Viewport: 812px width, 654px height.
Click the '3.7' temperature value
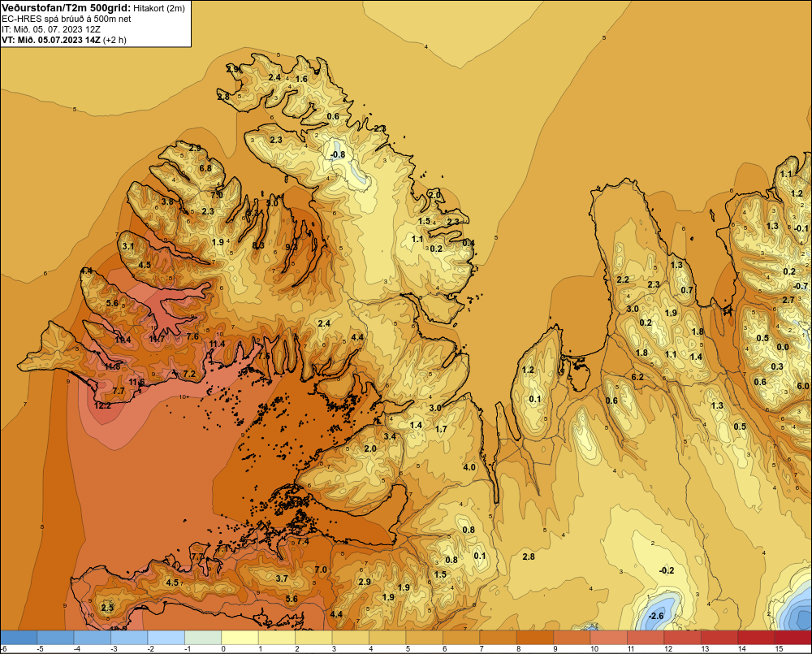pyautogui.click(x=282, y=578)
